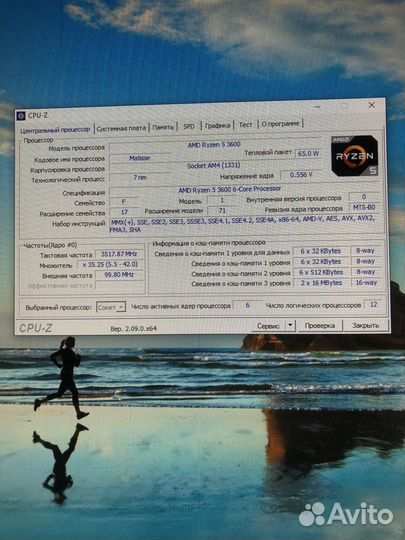Minimize the CPU-Z window
The image size is (405, 540).
pyautogui.click(x=317, y=107)
